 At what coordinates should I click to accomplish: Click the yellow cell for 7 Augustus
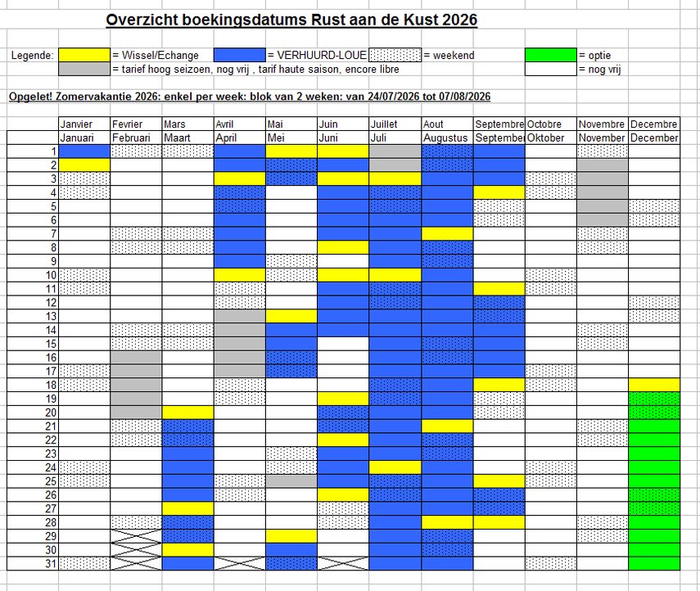pyautogui.click(x=447, y=234)
